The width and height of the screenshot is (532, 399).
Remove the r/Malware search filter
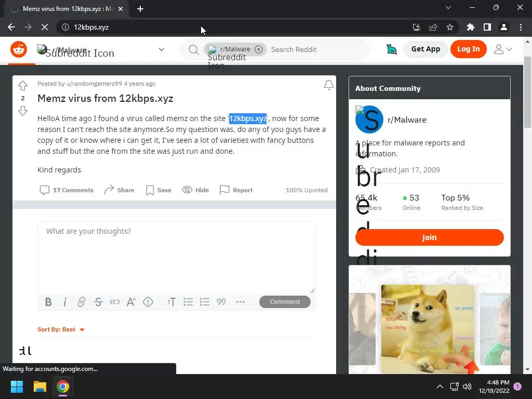[x=259, y=49]
